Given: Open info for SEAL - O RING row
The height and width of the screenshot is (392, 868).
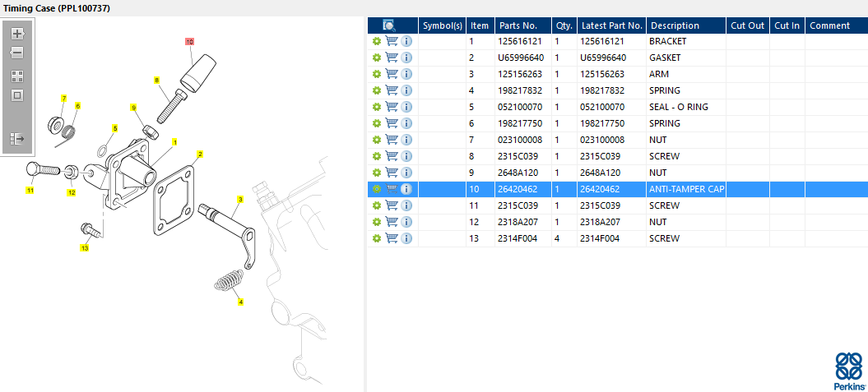Looking at the screenshot, I should click(x=406, y=107).
